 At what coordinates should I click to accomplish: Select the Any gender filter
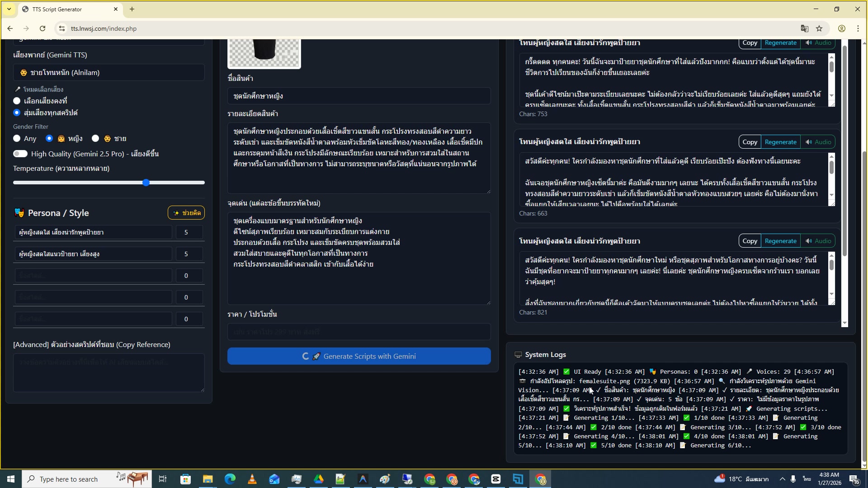[17, 138]
